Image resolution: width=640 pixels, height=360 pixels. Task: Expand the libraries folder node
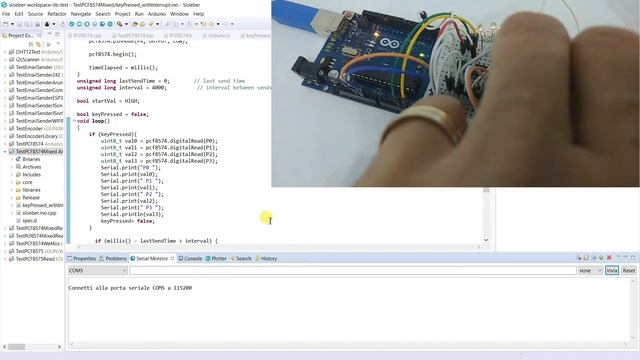tap(11, 190)
